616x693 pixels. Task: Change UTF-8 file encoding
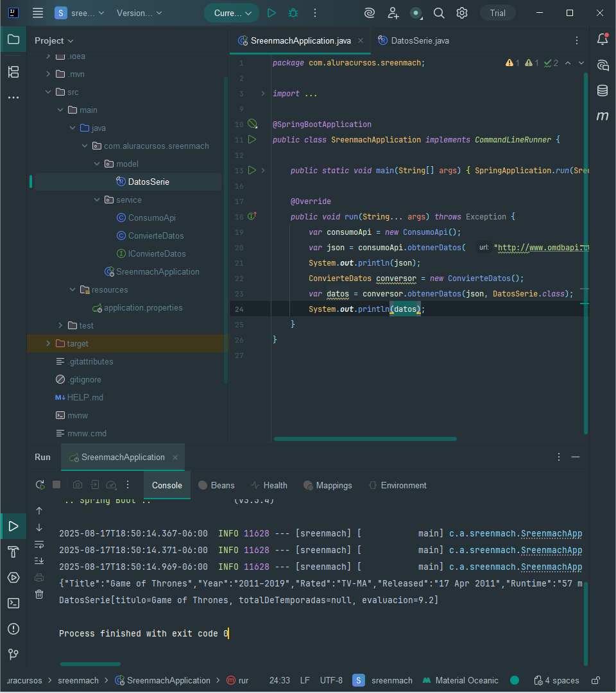(x=331, y=680)
